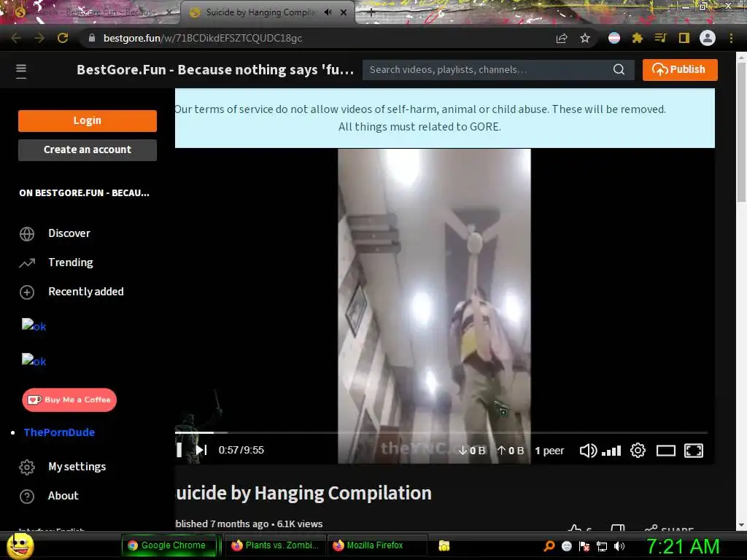Pause the video playback
The width and height of the screenshot is (747, 560).
pyautogui.click(x=179, y=450)
